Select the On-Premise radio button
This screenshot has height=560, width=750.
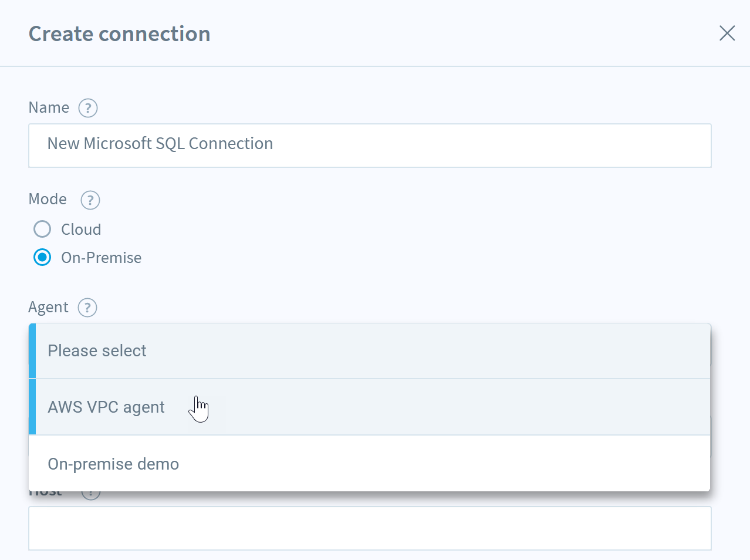[x=42, y=257]
